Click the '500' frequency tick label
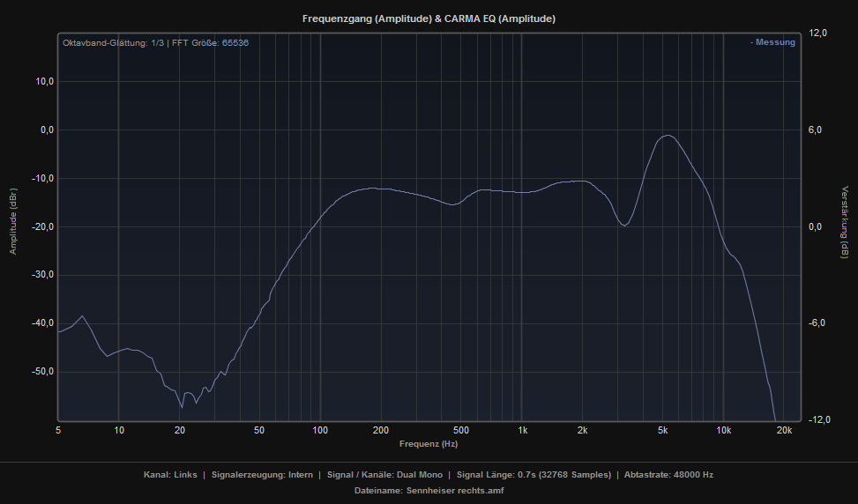Image resolution: width=858 pixels, height=504 pixels. 461,430
